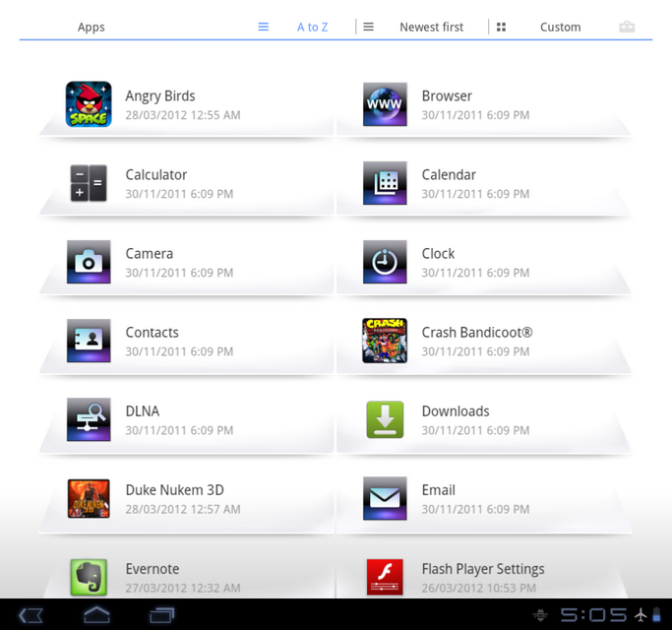Image resolution: width=672 pixels, height=630 pixels.
Task: Select the Flash Player Settings label
Action: tap(483, 570)
